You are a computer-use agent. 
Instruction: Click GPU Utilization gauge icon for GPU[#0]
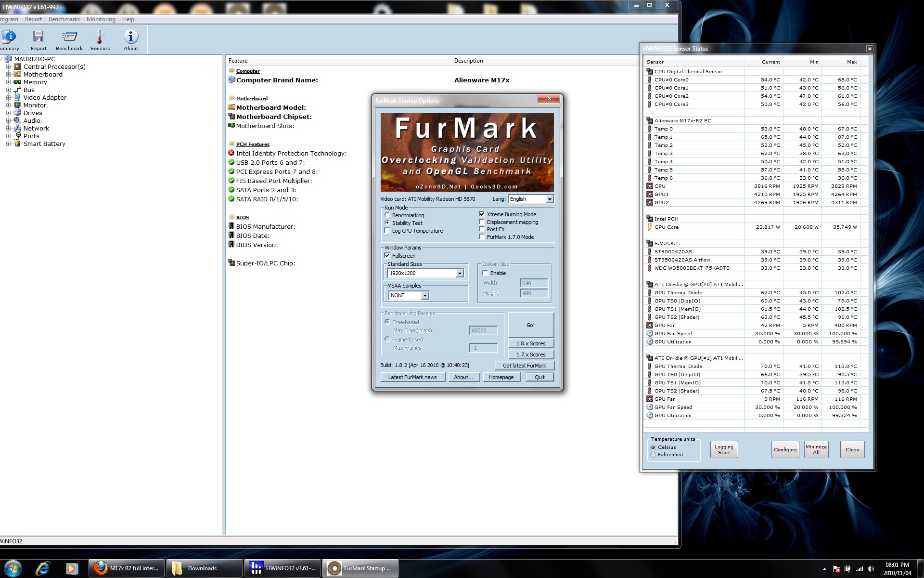(x=650, y=342)
